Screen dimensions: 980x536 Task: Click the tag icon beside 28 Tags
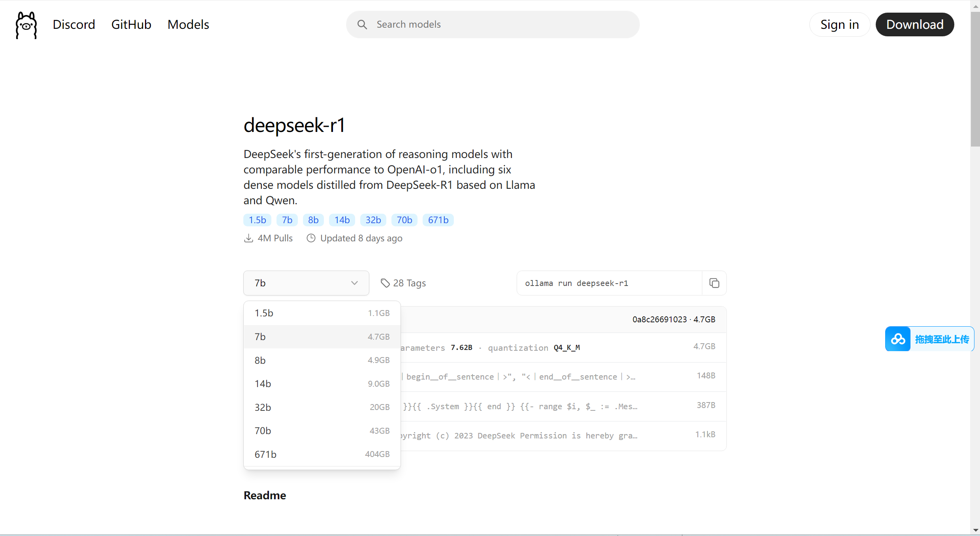[385, 283]
